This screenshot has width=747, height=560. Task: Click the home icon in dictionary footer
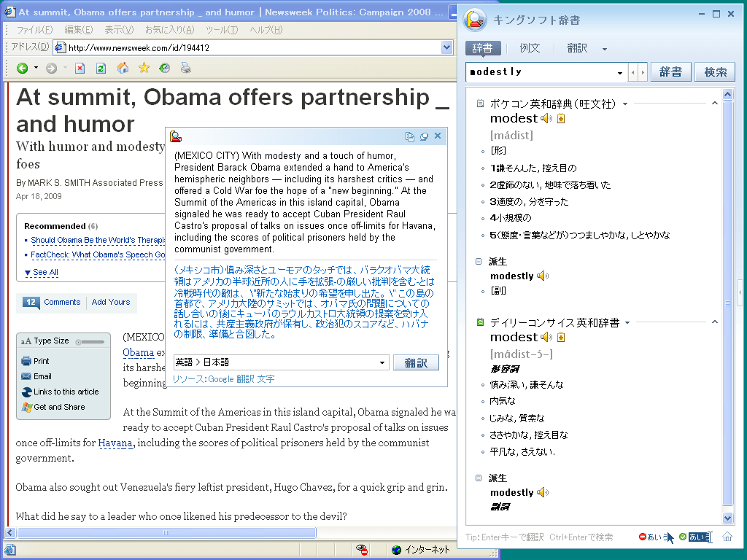tap(727, 537)
